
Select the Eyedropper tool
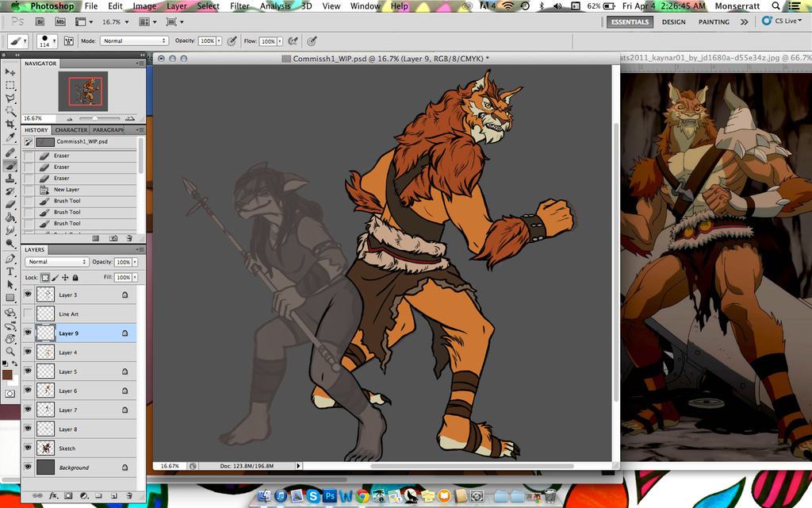pos(10,137)
